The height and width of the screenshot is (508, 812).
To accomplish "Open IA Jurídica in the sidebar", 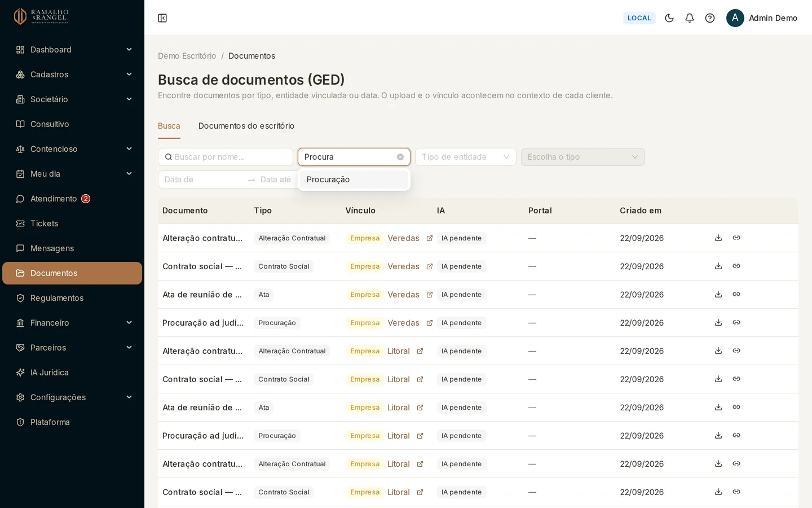I will click(x=72, y=373).
